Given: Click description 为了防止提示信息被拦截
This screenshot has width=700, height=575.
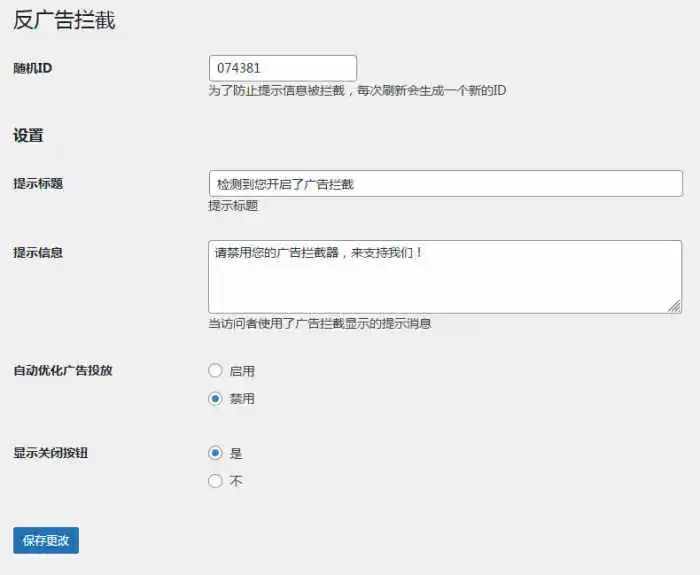Looking at the screenshot, I should (x=357, y=91).
